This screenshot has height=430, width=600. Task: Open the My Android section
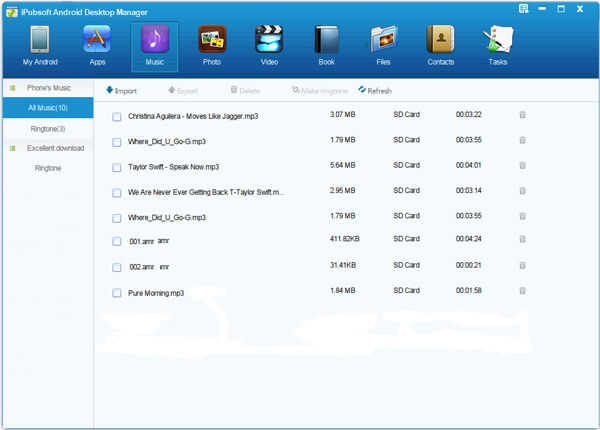click(x=40, y=46)
